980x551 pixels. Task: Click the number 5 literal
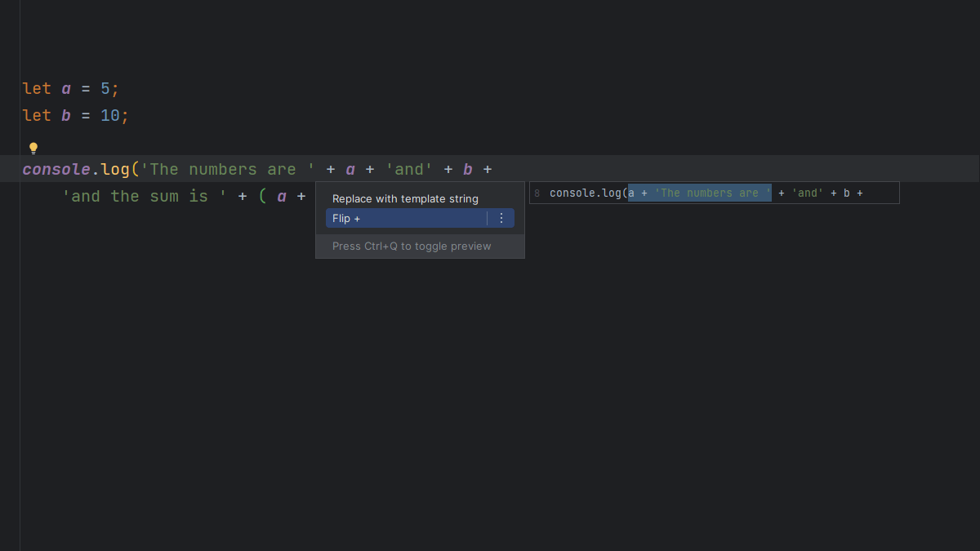[x=105, y=89]
